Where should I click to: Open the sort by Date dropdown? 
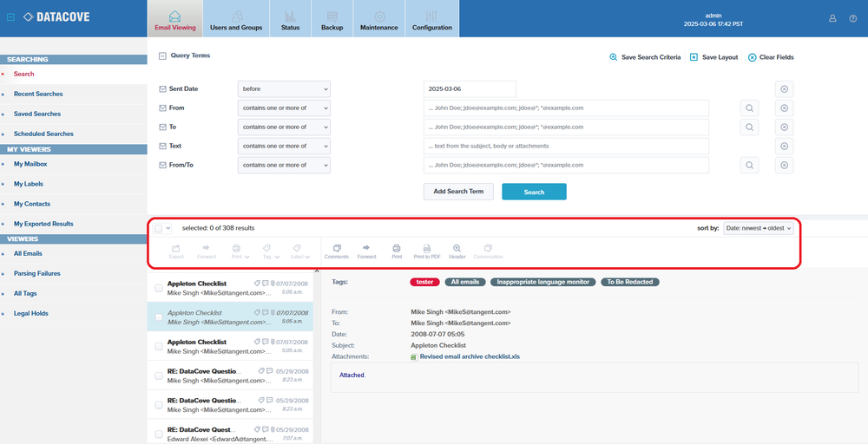[758, 228]
